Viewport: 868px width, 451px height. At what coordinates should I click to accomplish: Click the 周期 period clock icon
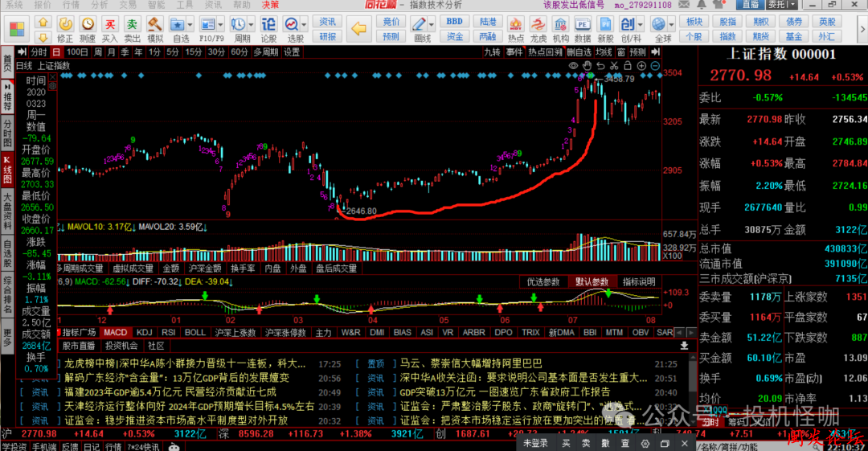tap(238, 24)
